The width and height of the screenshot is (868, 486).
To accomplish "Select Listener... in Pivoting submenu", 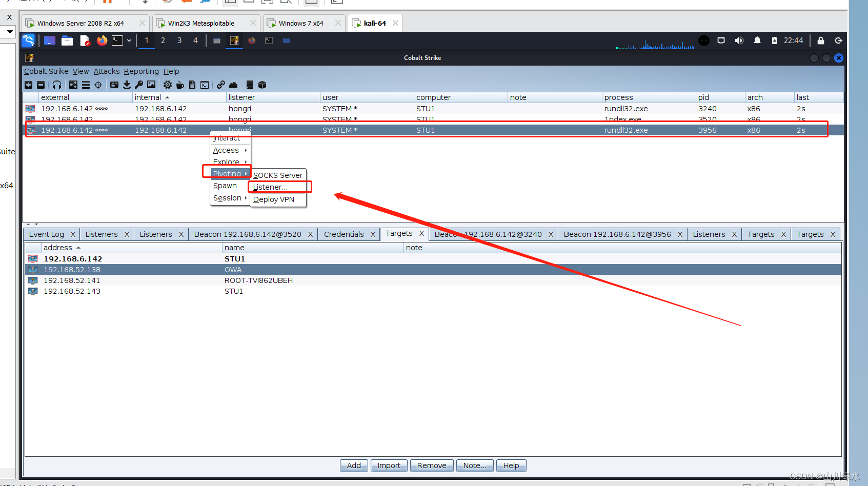I will [278, 187].
